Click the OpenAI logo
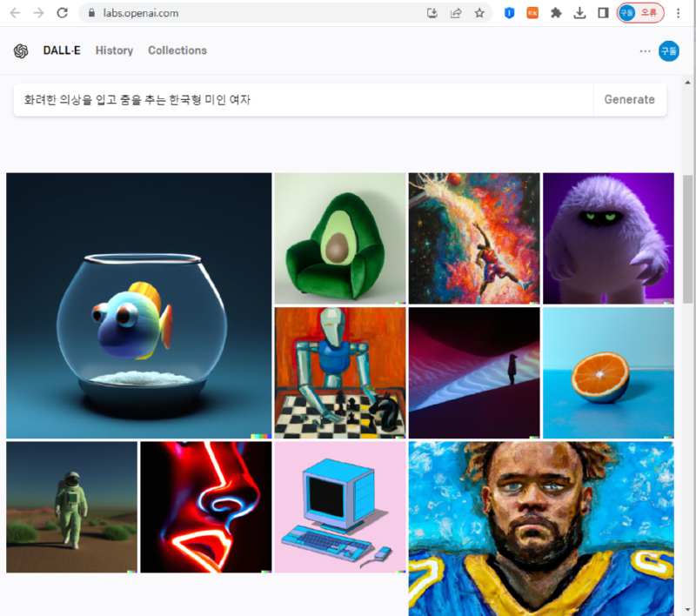 click(x=21, y=51)
